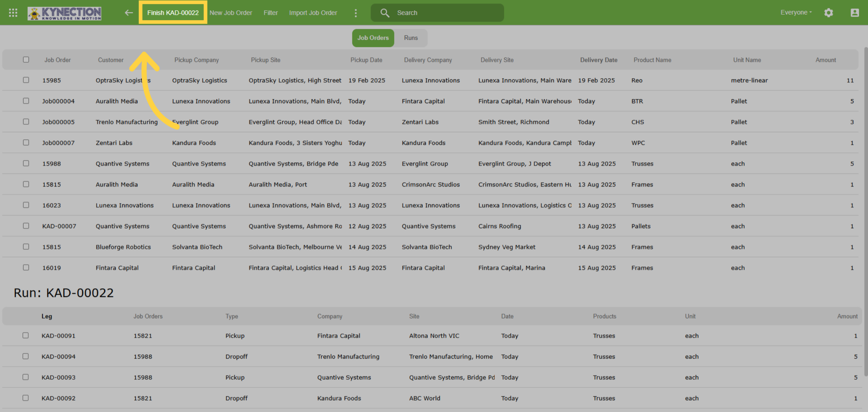
Task: Click New Job Order
Action: (231, 13)
